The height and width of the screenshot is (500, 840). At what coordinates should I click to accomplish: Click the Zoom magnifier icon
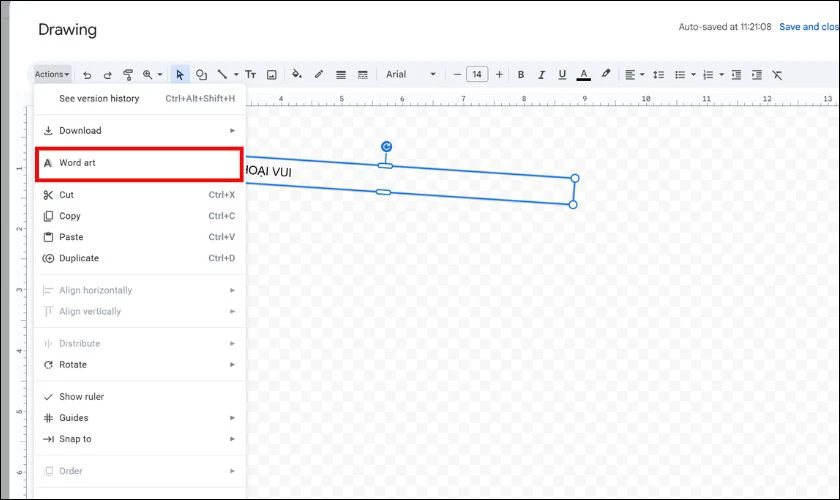pyautogui.click(x=147, y=74)
